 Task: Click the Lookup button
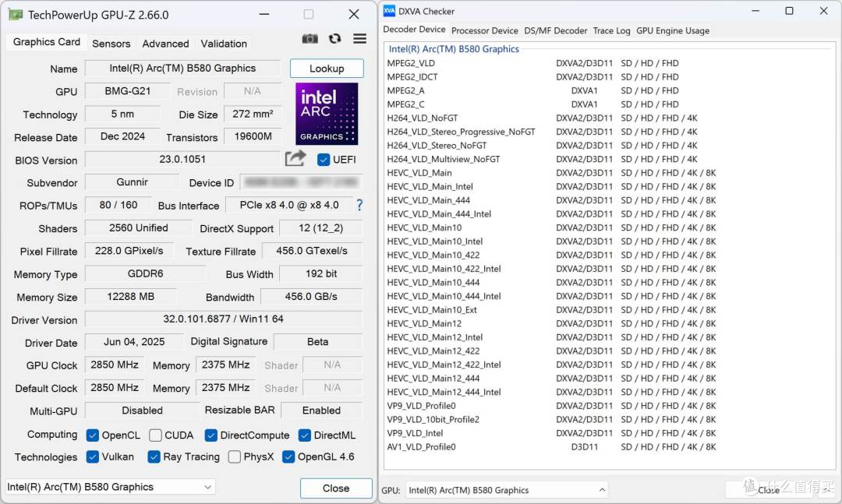(x=327, y=69)
